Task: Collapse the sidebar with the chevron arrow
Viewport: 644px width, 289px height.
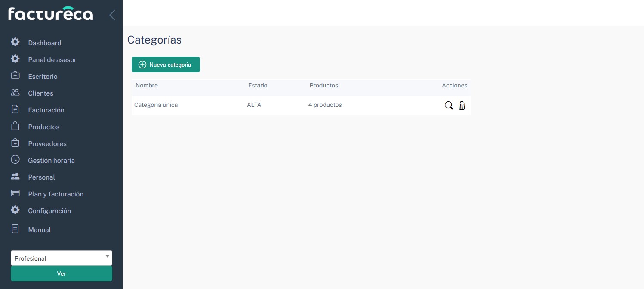Action: (x=112, y=15)
